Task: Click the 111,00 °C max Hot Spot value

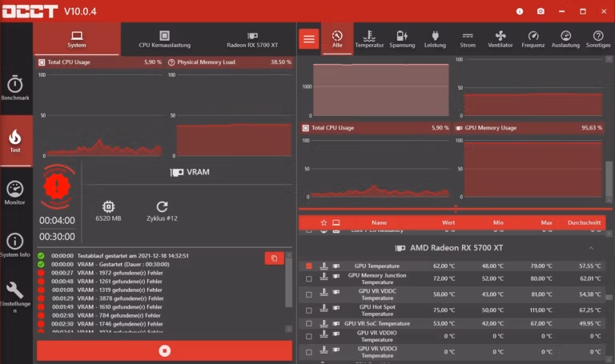Action: click(541, 310)
